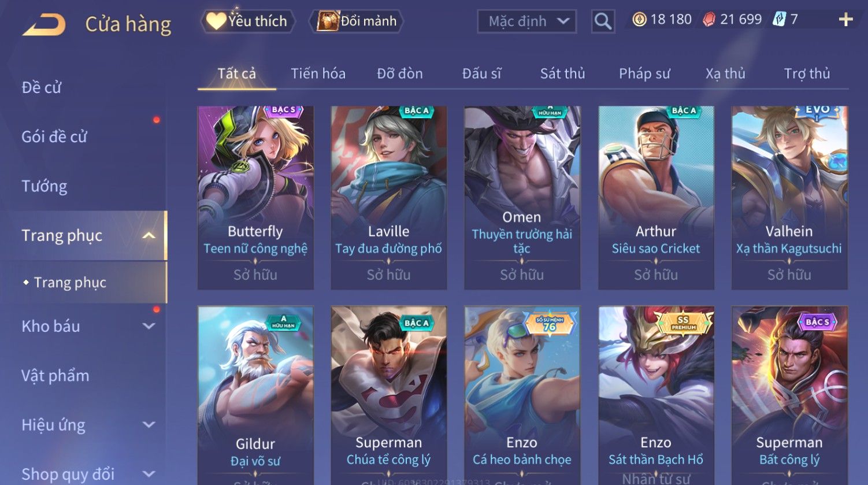Open Tướng in the sidebar
Screen dimensions: 868x485
44,186
